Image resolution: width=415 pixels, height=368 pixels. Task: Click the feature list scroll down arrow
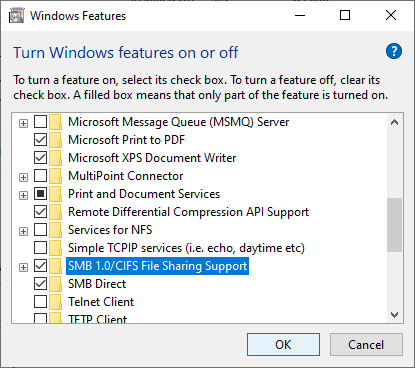395,314
